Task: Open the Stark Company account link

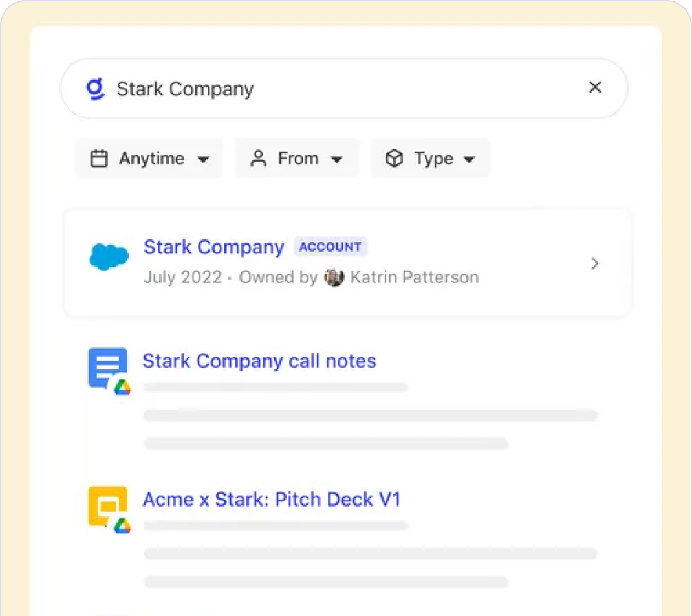Action: (x=213, y=247)
